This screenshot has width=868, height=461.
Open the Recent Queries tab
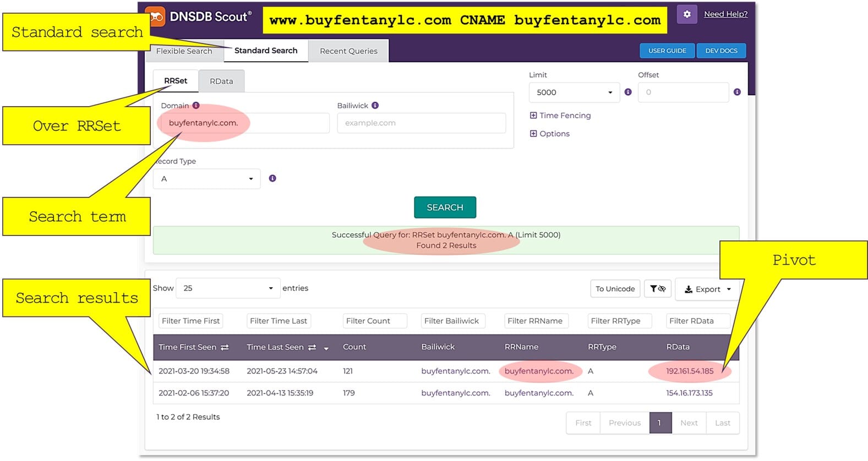point(348,51)
